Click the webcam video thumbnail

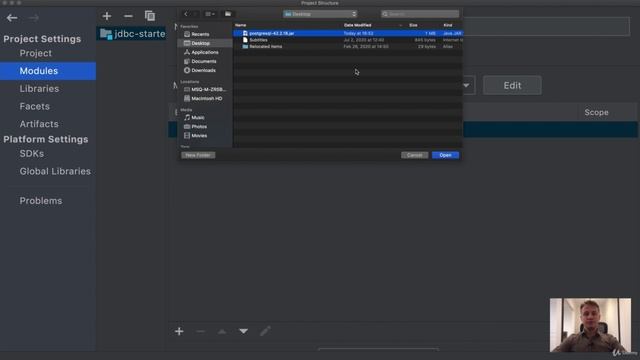coord(590,325)
